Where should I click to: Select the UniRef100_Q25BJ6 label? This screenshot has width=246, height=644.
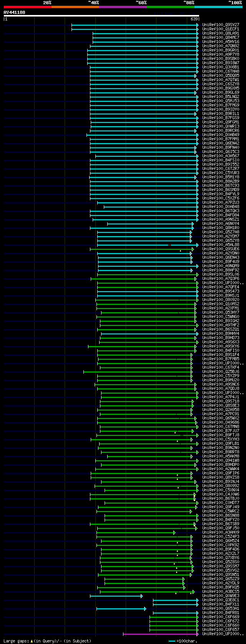pos(221,371)
